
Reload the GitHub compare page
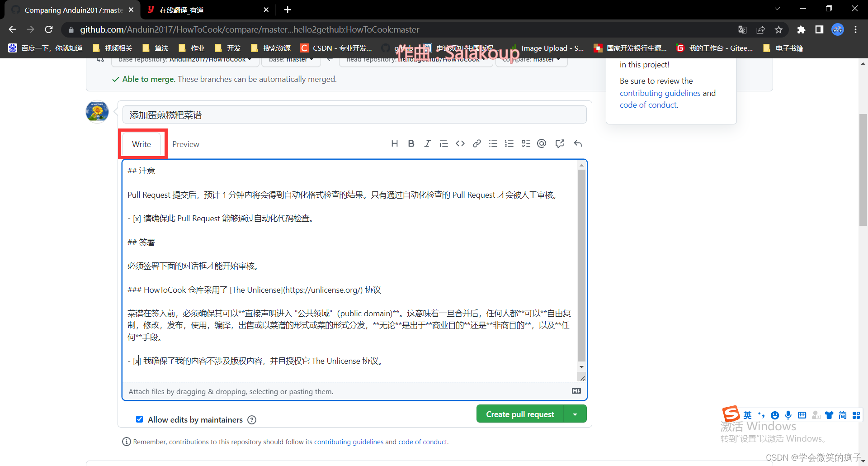click(x=49, y=29)
